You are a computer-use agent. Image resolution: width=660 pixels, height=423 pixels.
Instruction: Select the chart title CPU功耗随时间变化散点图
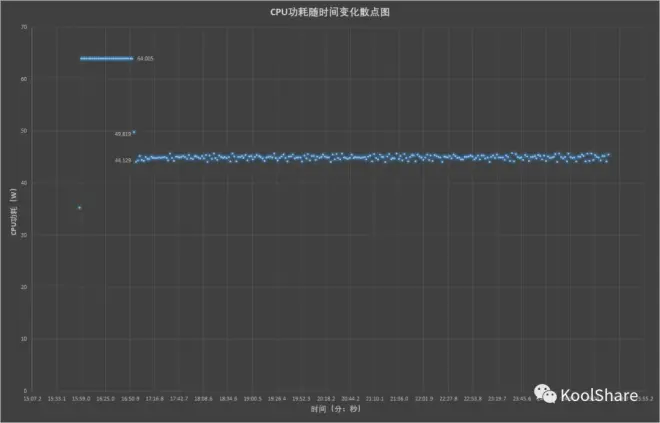[x=331, y=11]
